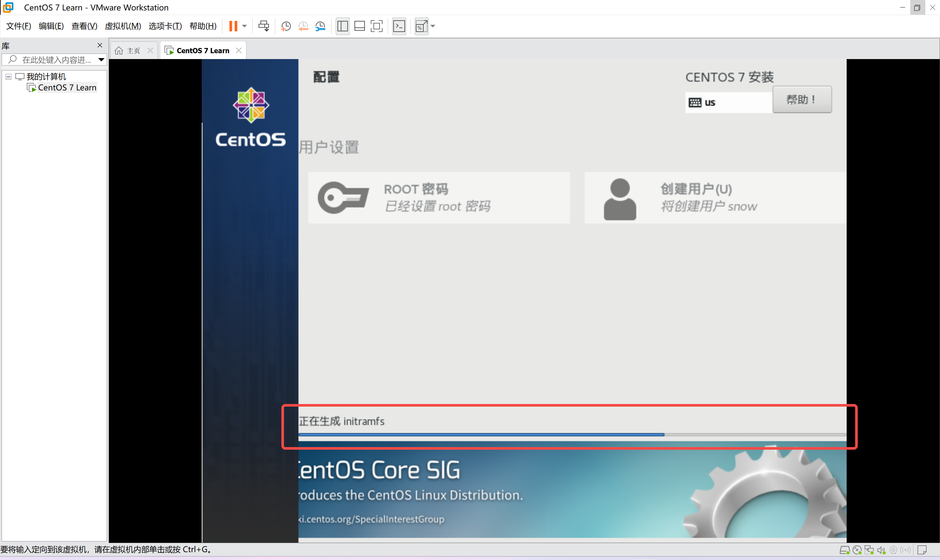Click the root password key icon

coord(343,198)
